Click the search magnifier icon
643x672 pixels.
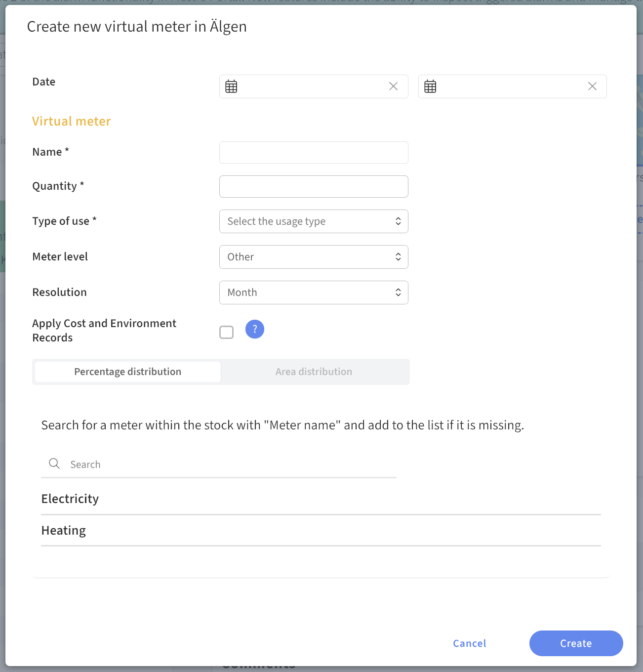54,463
